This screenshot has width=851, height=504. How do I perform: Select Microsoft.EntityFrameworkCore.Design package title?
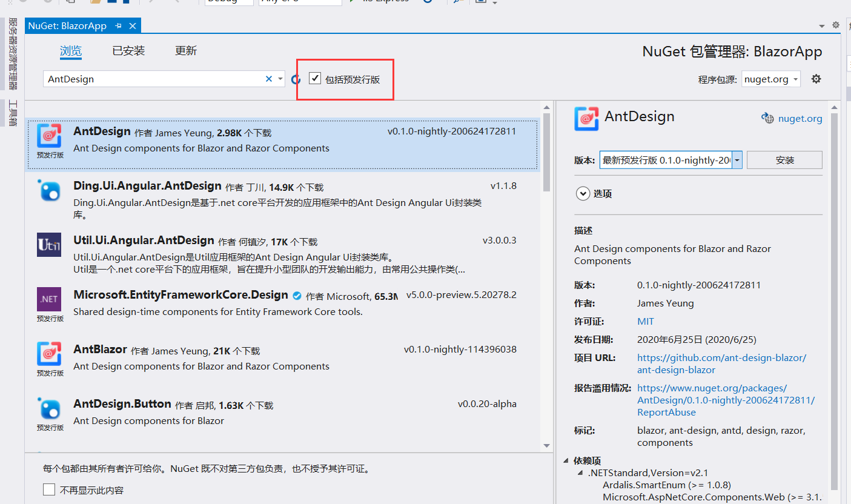click(180, 295)
